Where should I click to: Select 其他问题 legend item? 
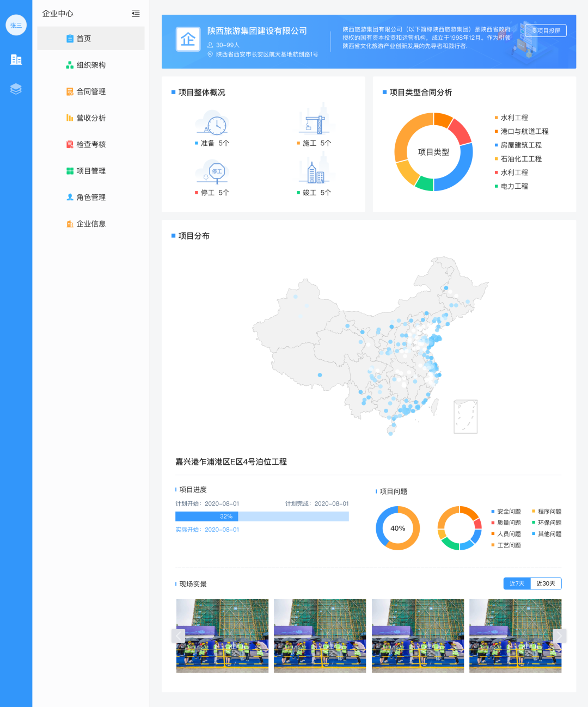pyautogui.click(x=547, y=534)
